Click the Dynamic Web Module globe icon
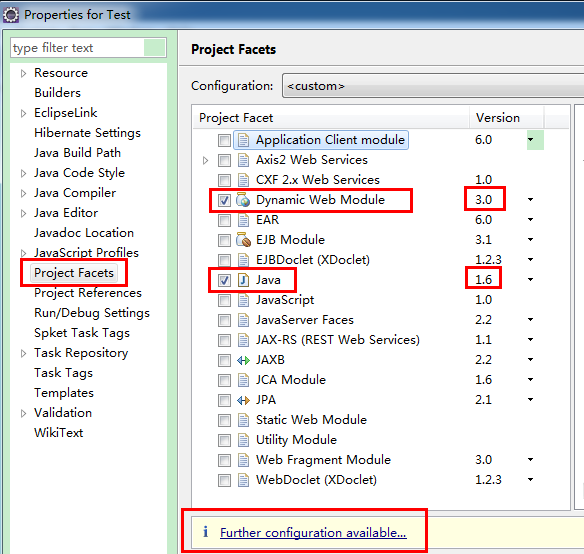This screenshot has height=554, width=584. click(243, 200)
